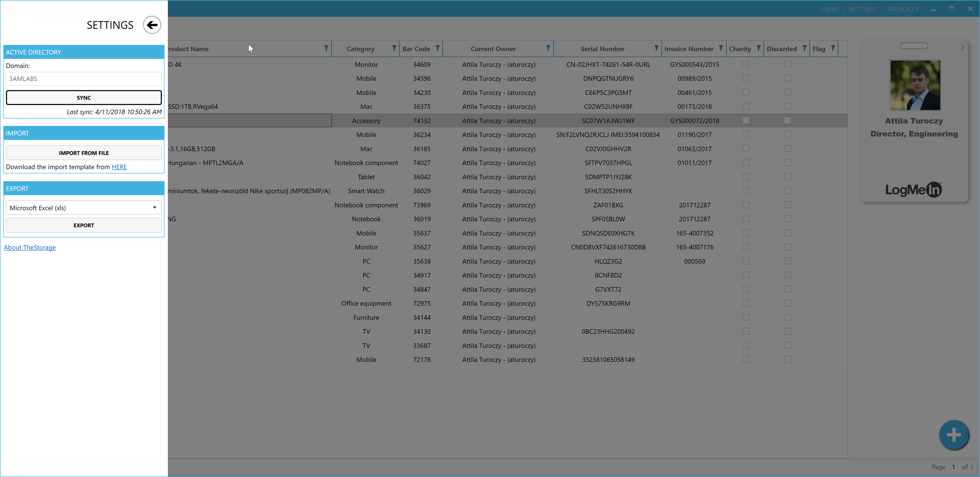The image size is (980, 477).
Task: Collapse the user card panel chevron
Action: (962, 48)
